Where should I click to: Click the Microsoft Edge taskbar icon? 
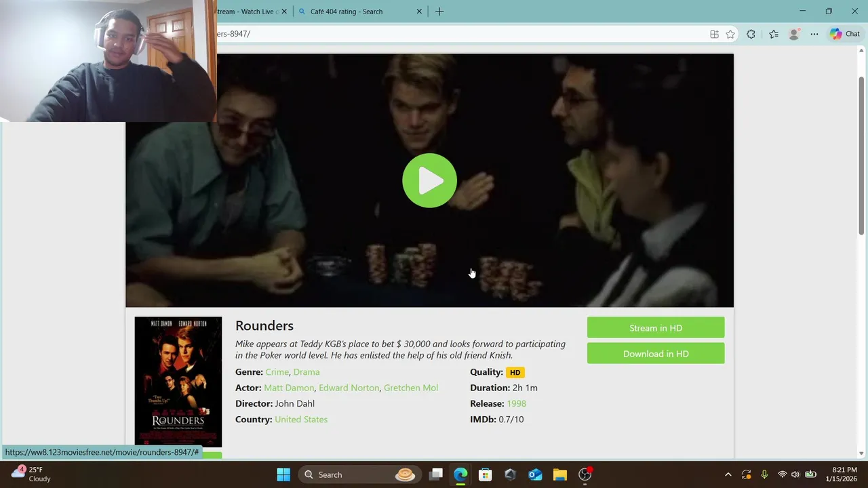click(x=460, y=474)
